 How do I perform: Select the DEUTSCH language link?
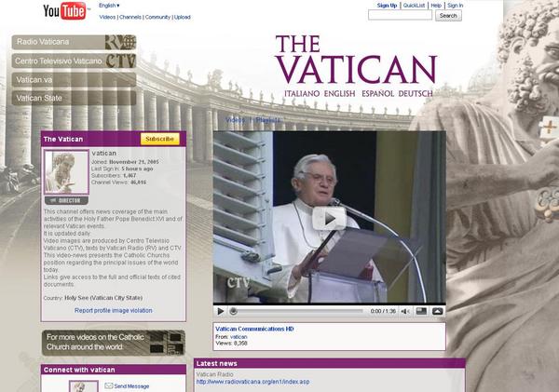click(x=416, y=94)
